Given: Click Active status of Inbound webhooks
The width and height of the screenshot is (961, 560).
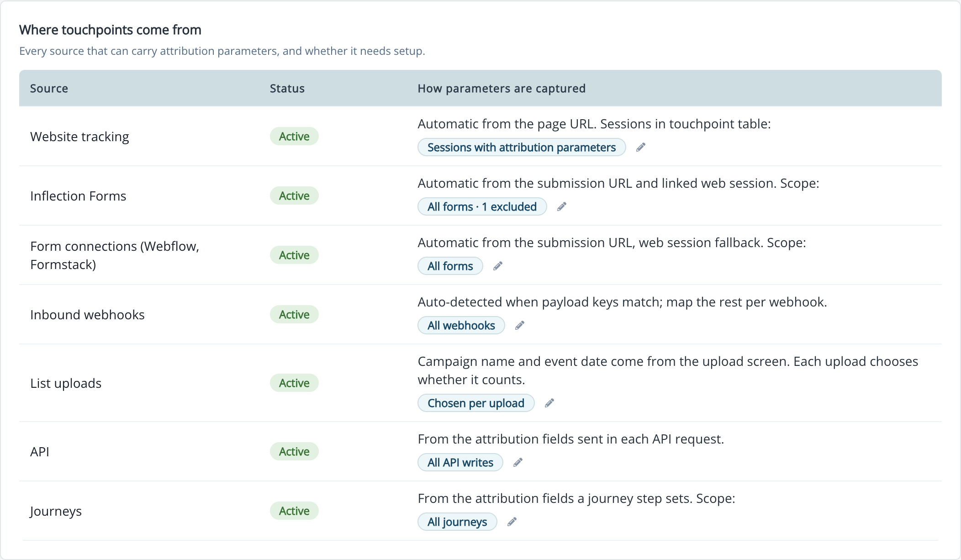Looking at the screenshot, I should click(x=294, y=314).
